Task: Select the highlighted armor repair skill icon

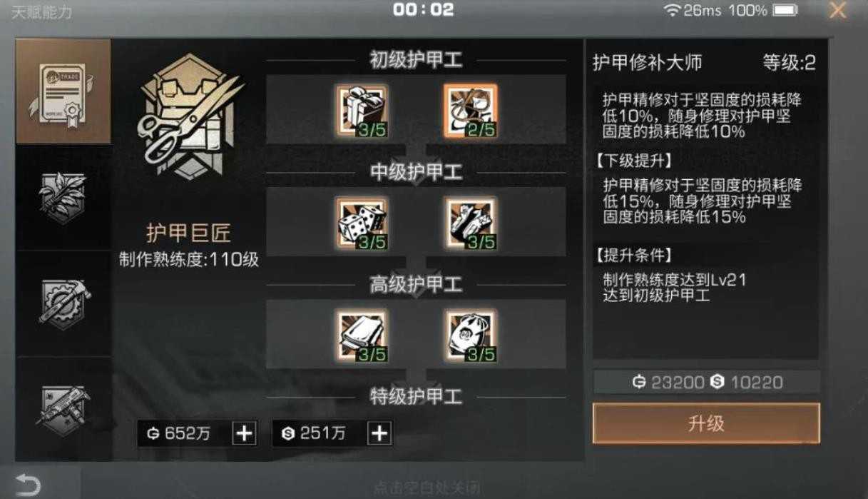Action: pos(470,111)
